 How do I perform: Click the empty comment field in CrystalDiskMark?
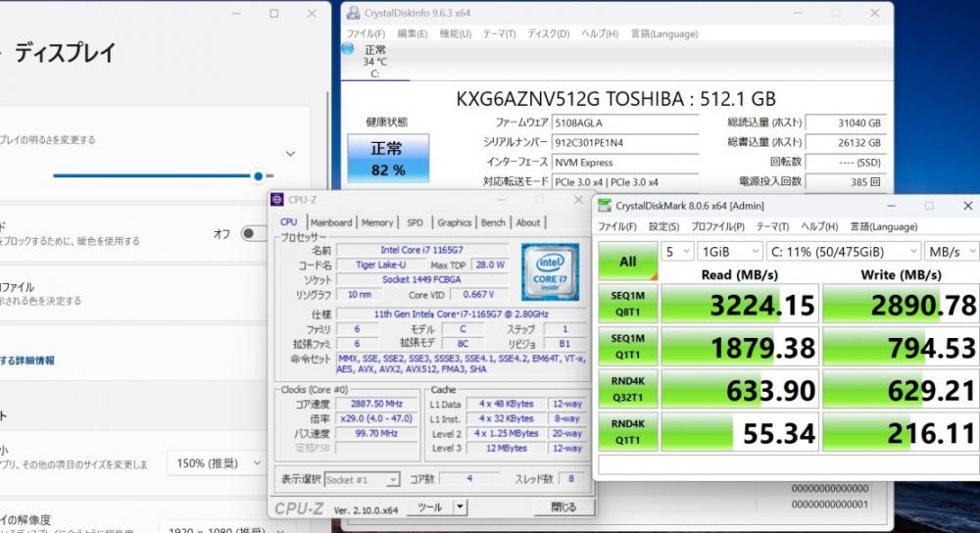coord(789,464)
